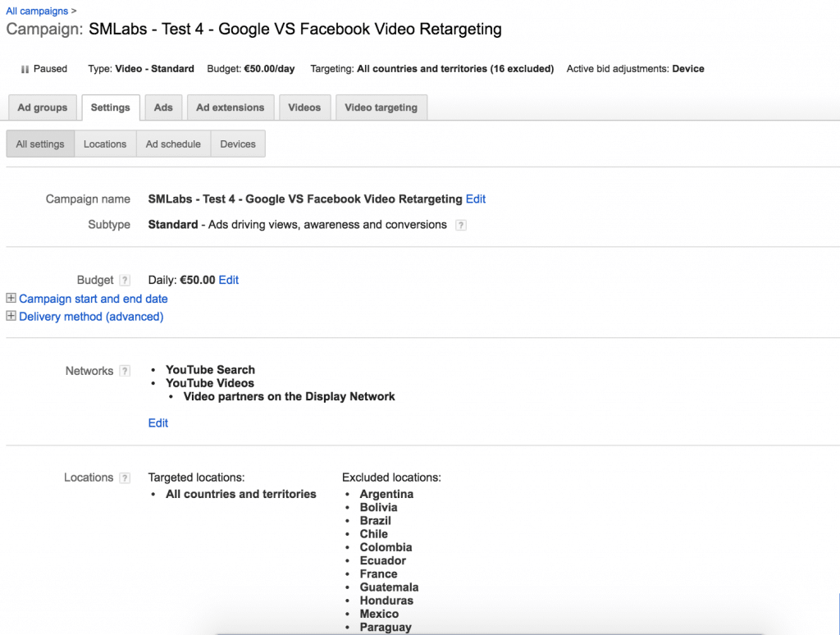The height and width of the screenshot is (635, 840).
Task: Switch to the Ads tab
Action: tap(163, 107)
